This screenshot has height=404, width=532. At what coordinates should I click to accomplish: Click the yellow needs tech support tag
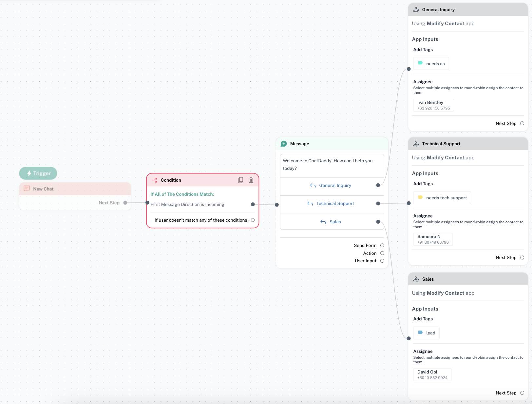click(442, 198)
